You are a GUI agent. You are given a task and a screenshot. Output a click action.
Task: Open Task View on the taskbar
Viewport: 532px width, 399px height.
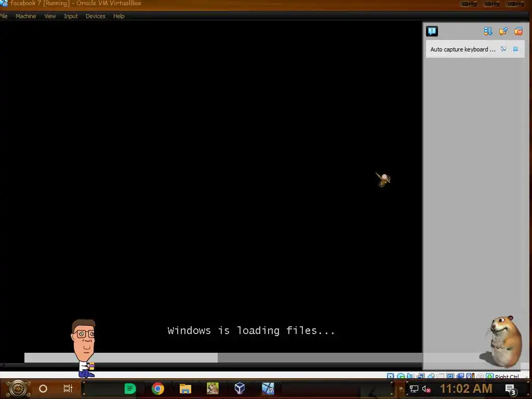68,389
